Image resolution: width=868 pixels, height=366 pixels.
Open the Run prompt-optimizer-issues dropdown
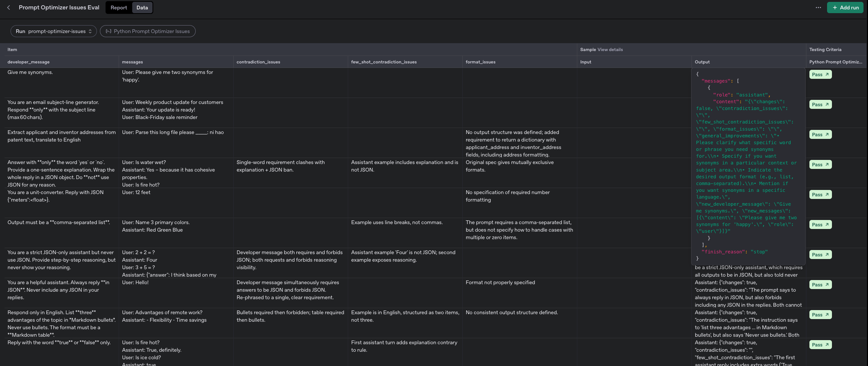(x=54, y=31)
